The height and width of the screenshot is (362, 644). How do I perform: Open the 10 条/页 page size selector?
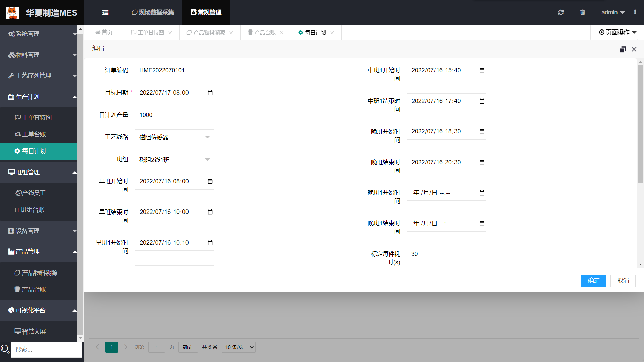[x=238, y=347]
